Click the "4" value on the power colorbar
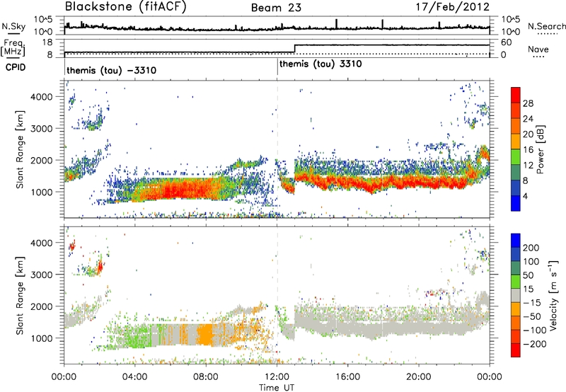 coord(526,197)
